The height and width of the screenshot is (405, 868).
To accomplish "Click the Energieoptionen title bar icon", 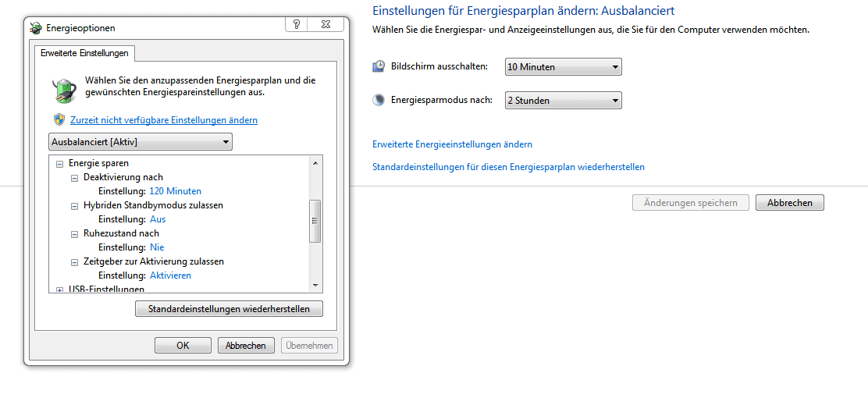I will (35, 28).
